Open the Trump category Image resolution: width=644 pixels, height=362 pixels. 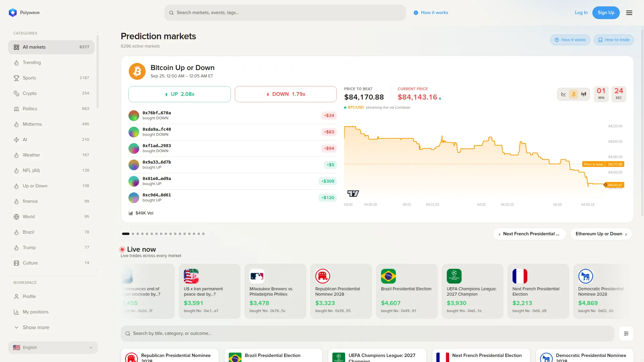coord(51,248)
